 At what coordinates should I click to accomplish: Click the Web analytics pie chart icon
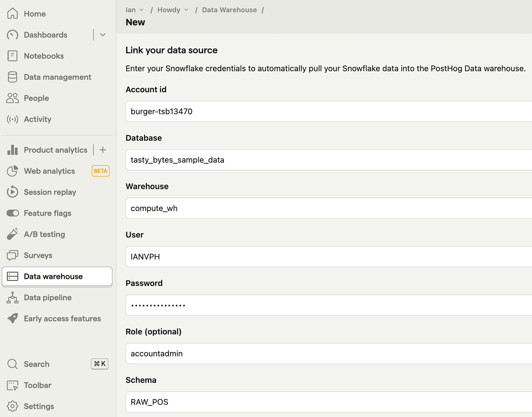[12, 171]
